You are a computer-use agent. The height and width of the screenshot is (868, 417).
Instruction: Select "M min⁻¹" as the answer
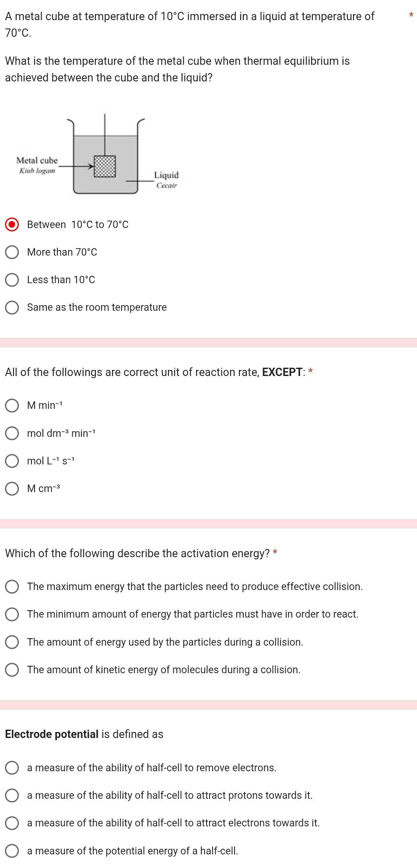click(x=12, y=406)
